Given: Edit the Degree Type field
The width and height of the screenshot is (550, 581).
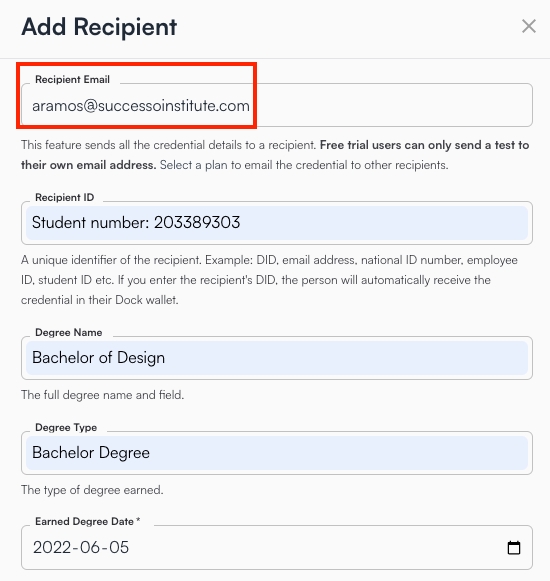Looking at the screenshot, I should (x=277, y=452).
